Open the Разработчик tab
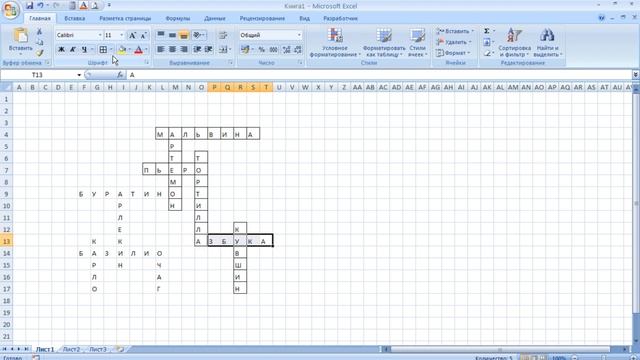 (340, 18)
